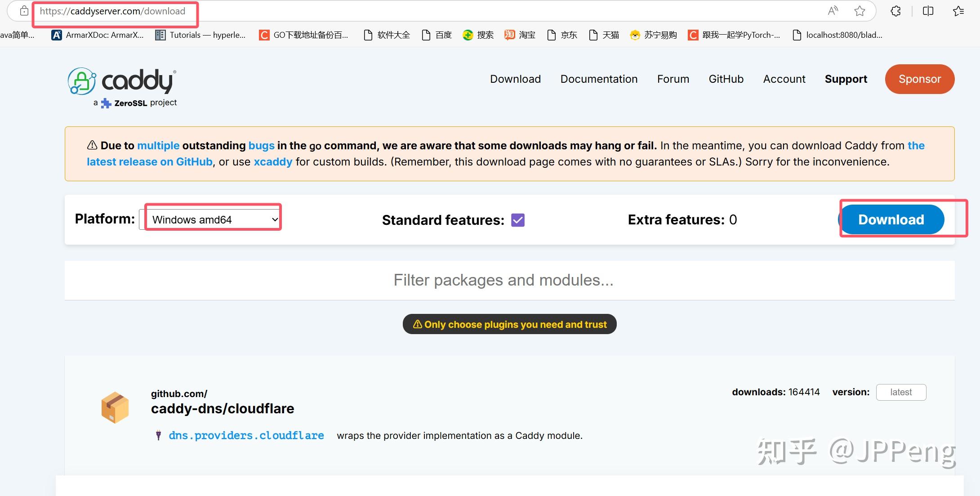Click the Caddy logo icon
980x496 pixels.
82,81
